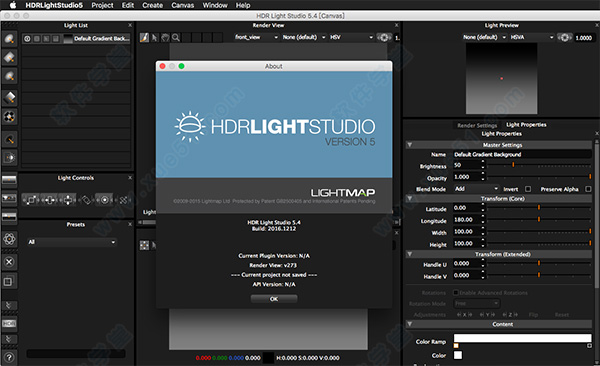Close the Light List panel

(130, 25)
